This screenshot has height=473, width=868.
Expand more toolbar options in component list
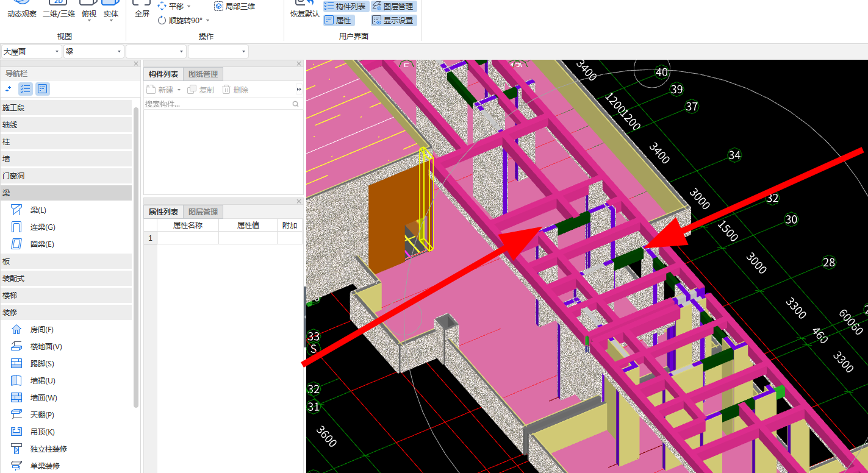pos(299,90)
